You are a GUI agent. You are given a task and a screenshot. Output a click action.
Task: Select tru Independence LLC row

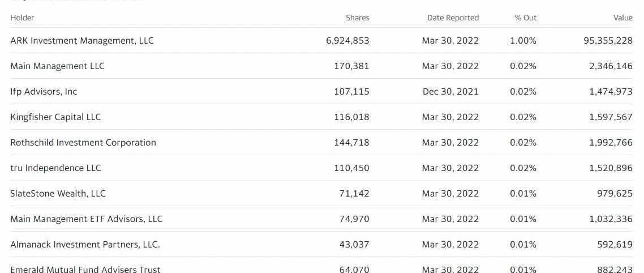[x=321, y=168]
